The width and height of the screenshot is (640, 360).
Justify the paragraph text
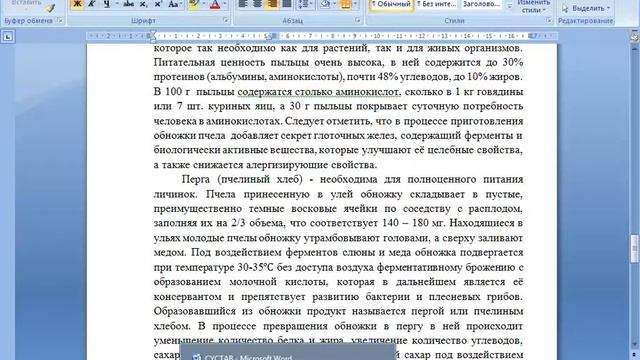[x=287, y=4]
